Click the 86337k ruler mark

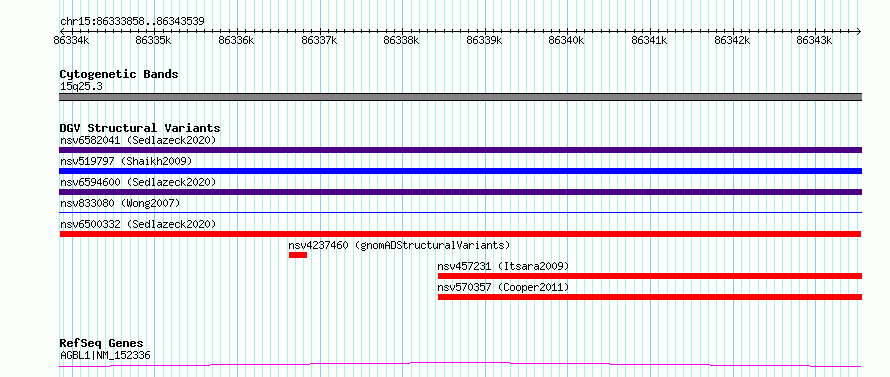click(319, 40)
